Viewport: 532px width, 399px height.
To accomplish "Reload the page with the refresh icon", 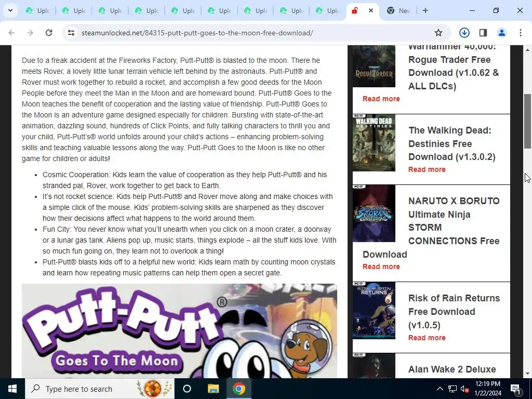I will (49, 33).
